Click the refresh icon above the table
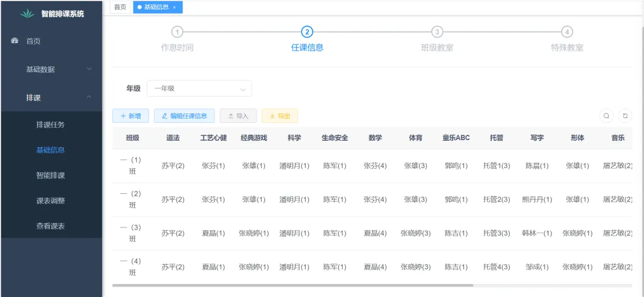Image resolution: width=644 pixels, height=297 pixels. [624, 116]
